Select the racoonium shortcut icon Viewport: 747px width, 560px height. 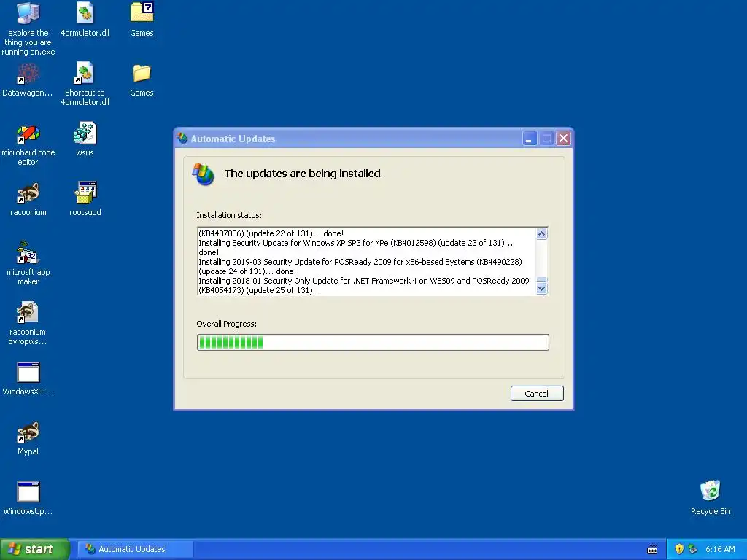28,192
